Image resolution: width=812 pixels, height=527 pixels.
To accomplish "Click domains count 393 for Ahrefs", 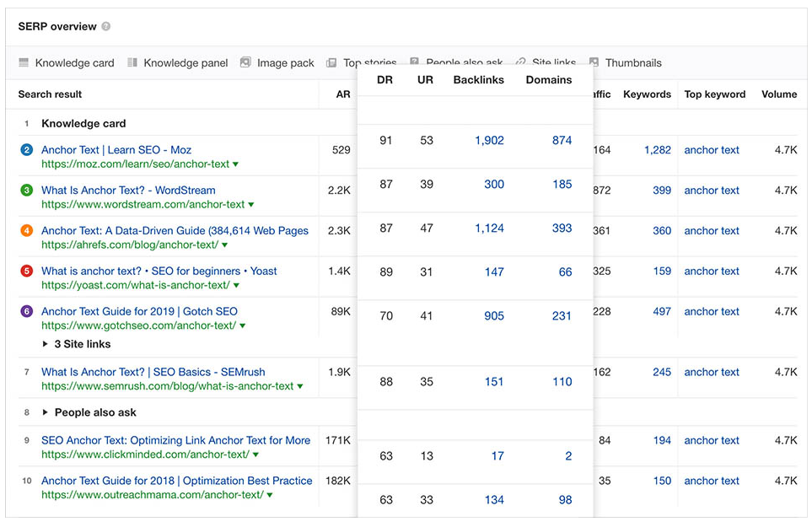I will coord(562,229).
